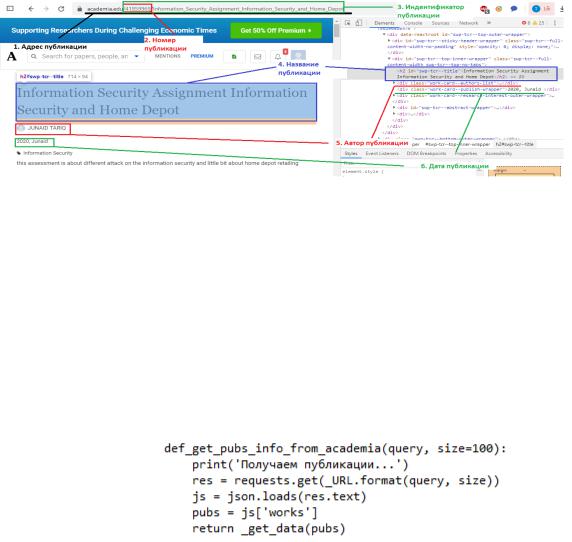Open the DOM Breakpoints pane tab
This screenshot has height=542, width=572.
[426, 154]
